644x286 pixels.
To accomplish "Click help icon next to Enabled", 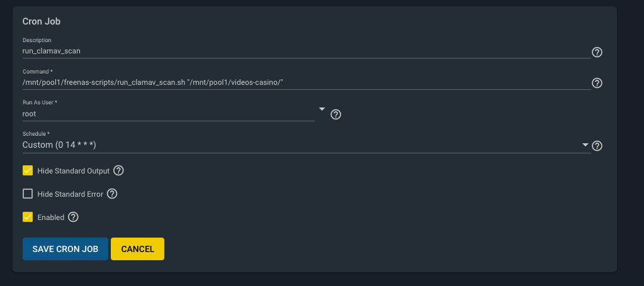I will [x=73, y=217].
